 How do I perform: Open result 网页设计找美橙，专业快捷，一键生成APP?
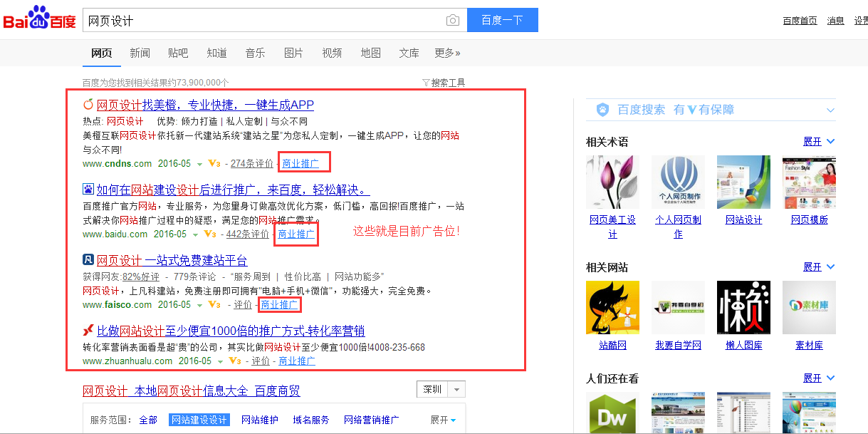[x=205, y=105]
